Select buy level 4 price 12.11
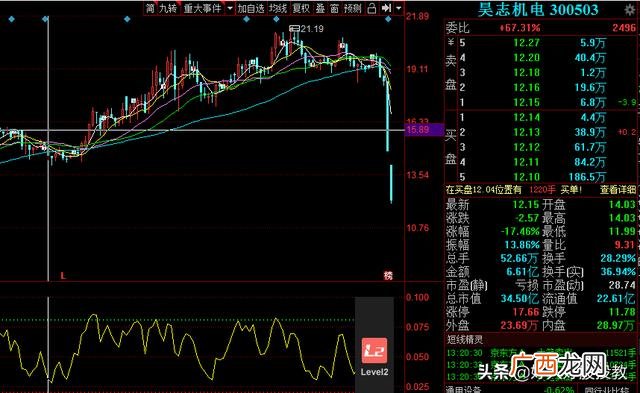 (527, 162)
